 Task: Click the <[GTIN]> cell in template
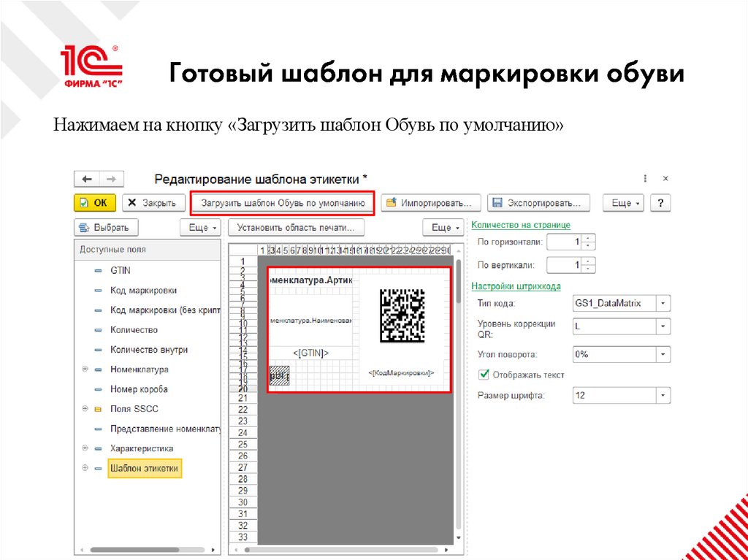click(311, 353)
